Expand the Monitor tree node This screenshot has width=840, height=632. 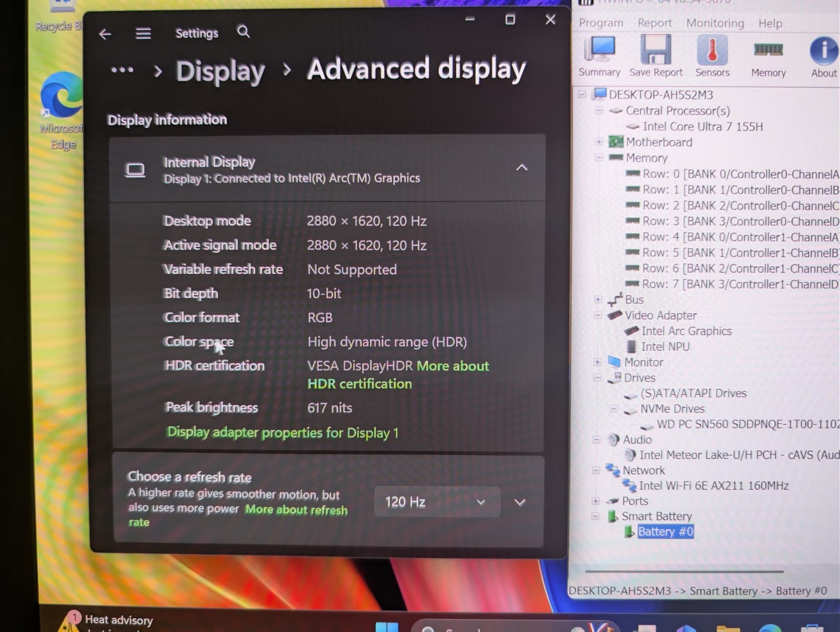pos(597,362)
